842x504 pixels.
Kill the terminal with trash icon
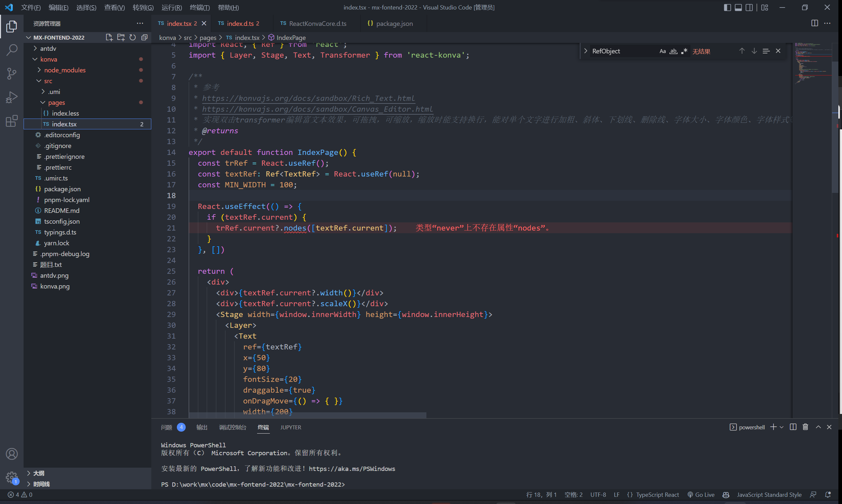805,427
